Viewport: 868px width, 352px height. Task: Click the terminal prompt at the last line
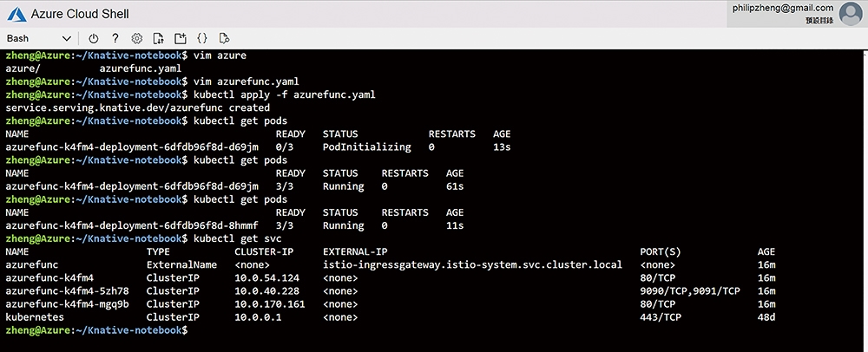click(97, 330)
